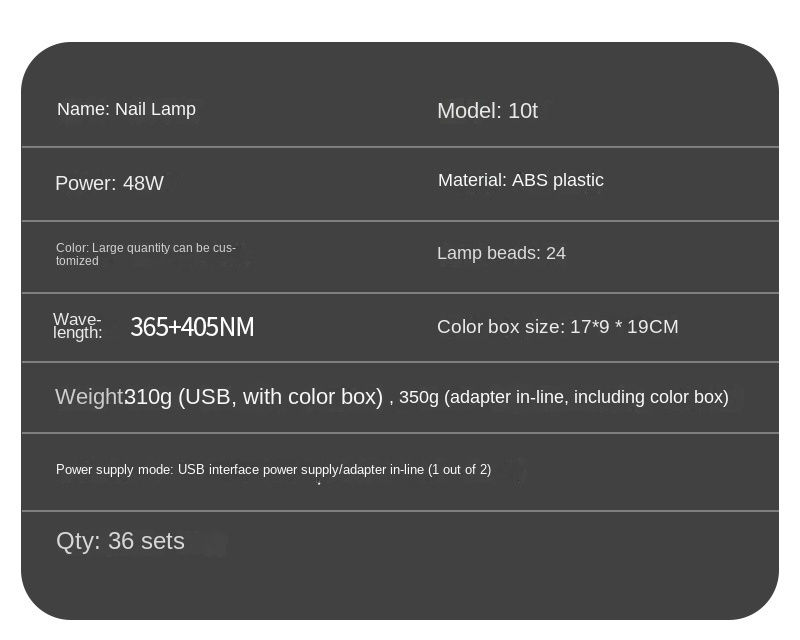Click the '48W' power value
Screen dimensions: 800x640
pos(143,183)
